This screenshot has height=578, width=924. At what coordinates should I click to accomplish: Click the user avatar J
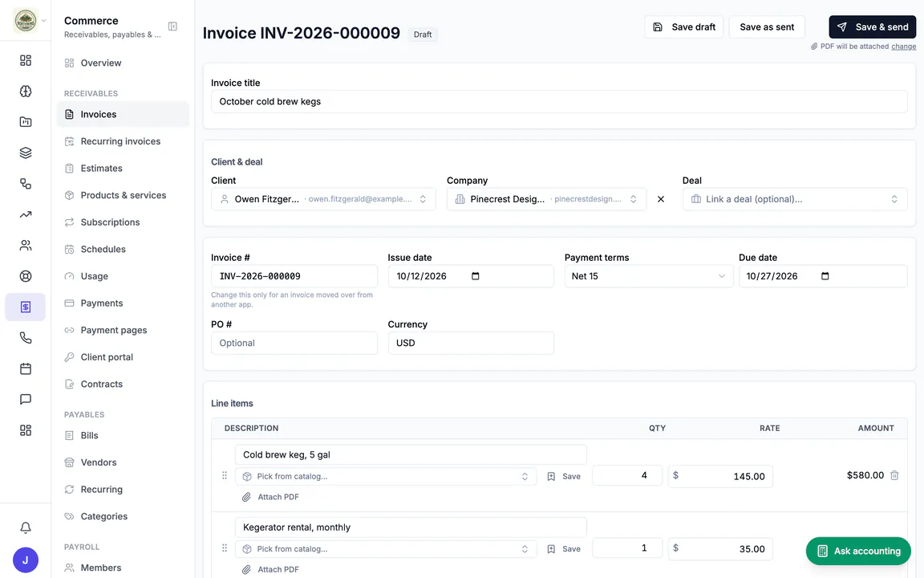pyautogui.click(x=26, y=560)
